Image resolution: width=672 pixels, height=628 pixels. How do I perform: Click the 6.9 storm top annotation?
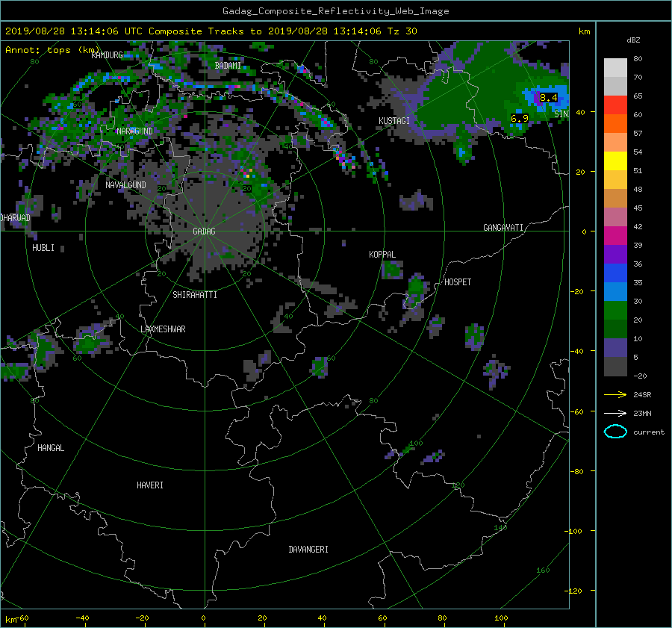(520, 118)
